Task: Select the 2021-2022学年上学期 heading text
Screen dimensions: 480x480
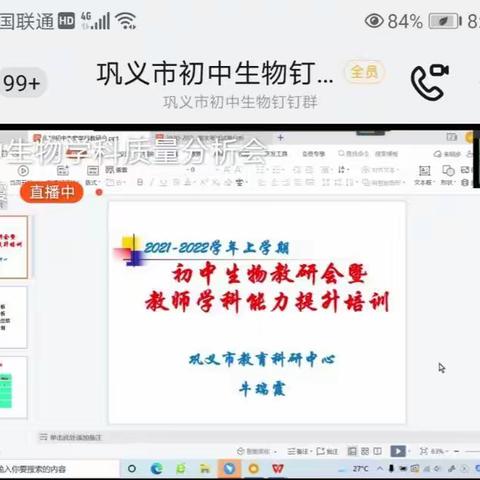Action: click(x=217, y=248)
